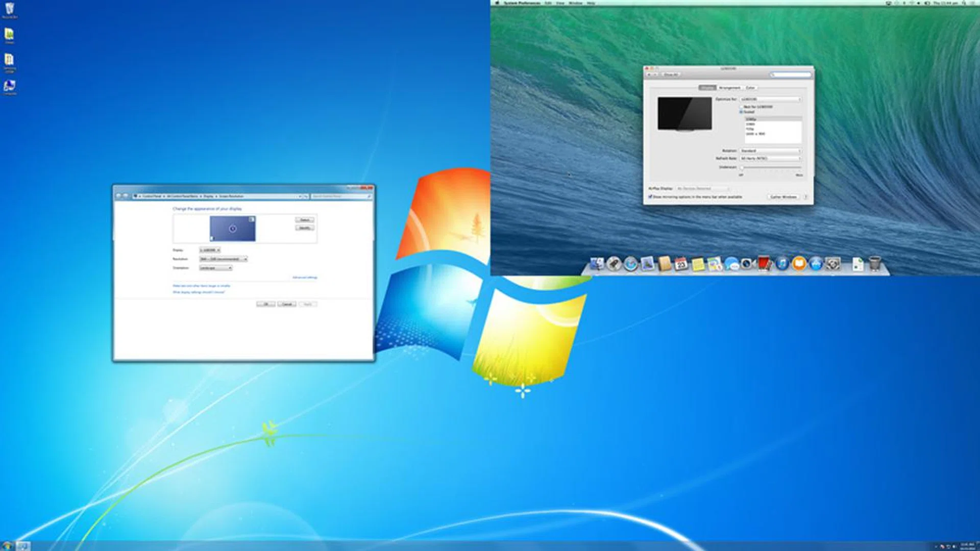
Task: Open the Refresh Rate dropdown
Action: pyautogui.click(x=768, y=159)
